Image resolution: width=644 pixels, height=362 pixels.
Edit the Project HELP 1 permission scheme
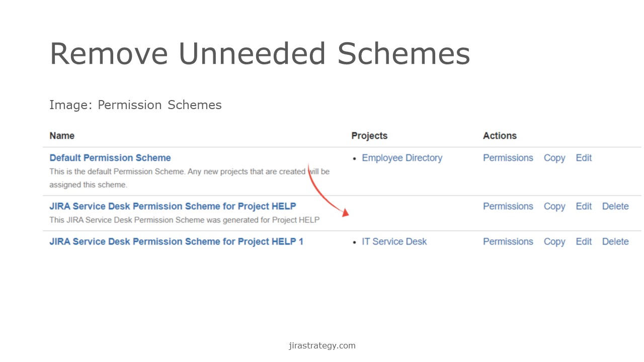click(584, 241)
